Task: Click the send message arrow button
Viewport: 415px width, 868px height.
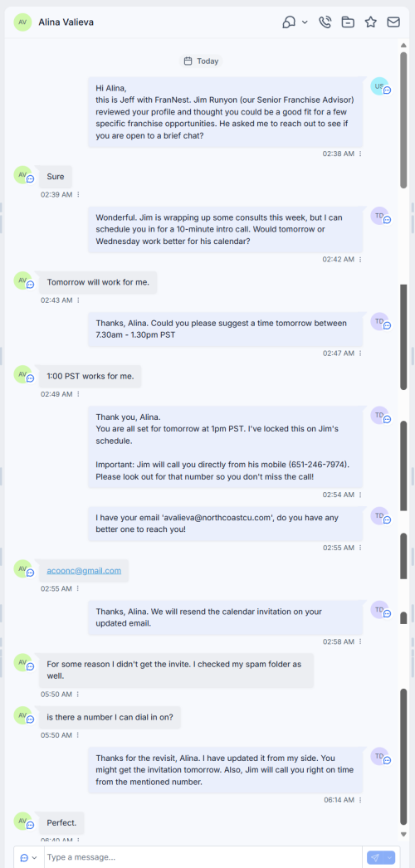Action: coord(375,857)
